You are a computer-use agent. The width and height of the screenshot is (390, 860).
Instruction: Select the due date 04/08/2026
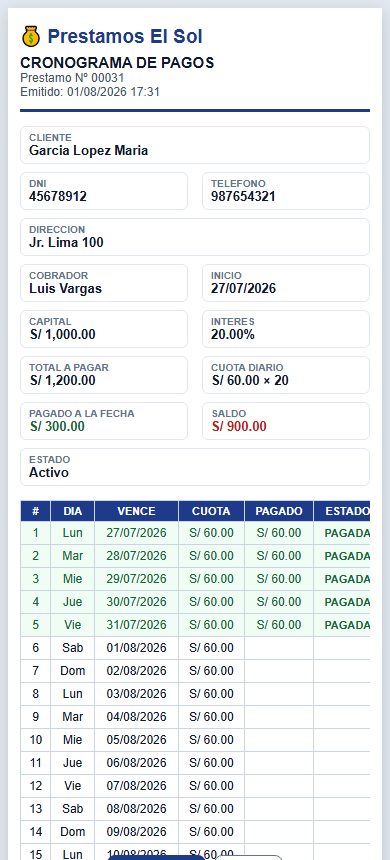click(x=136, y=717)
